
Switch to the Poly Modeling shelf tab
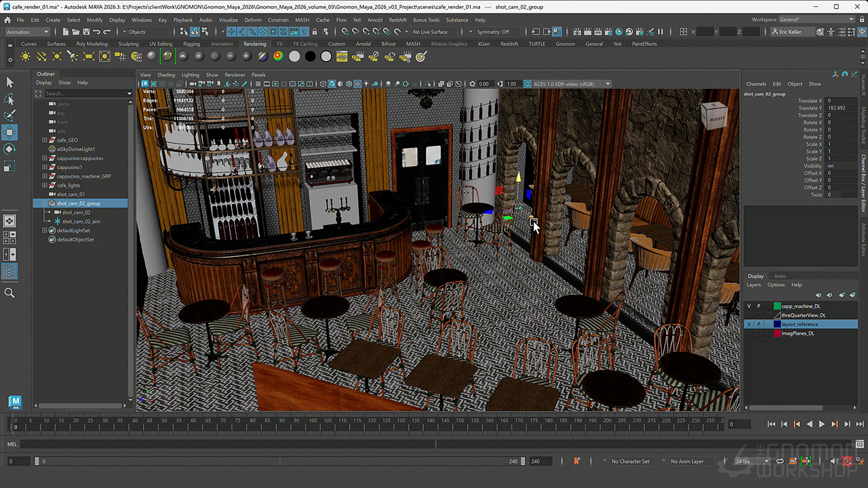[x=91, y=44]
